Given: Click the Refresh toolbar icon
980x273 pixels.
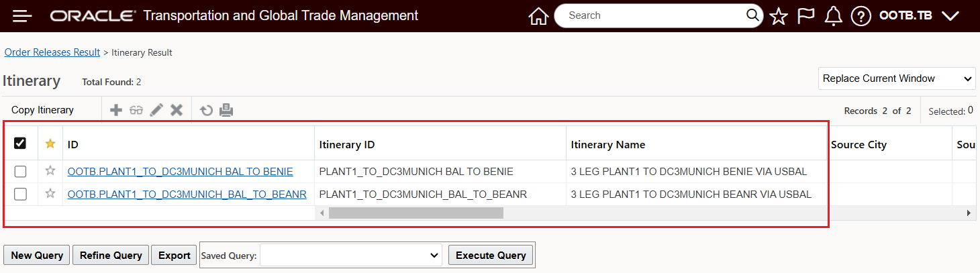Looking at the screenshot, I should 206,110.
